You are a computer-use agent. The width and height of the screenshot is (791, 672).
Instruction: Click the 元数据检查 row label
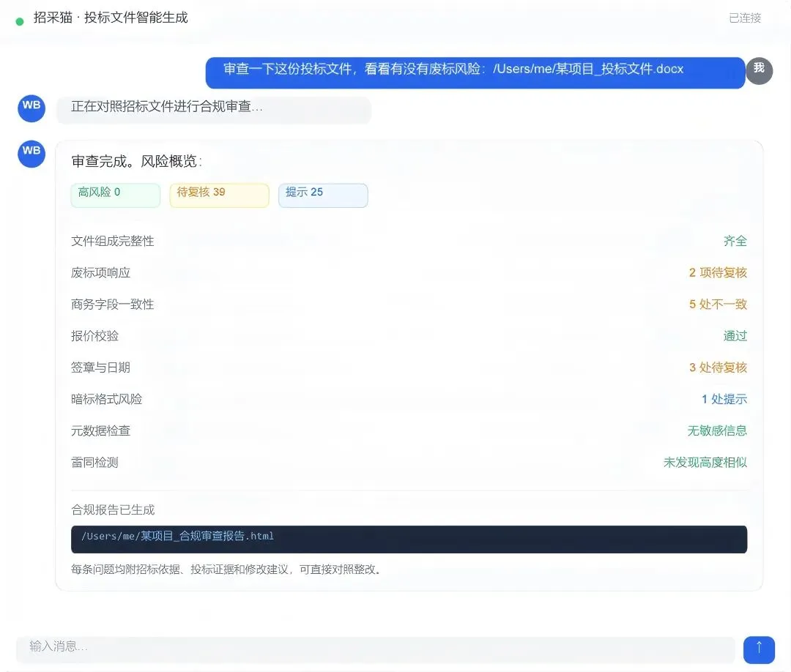(101, 430)
